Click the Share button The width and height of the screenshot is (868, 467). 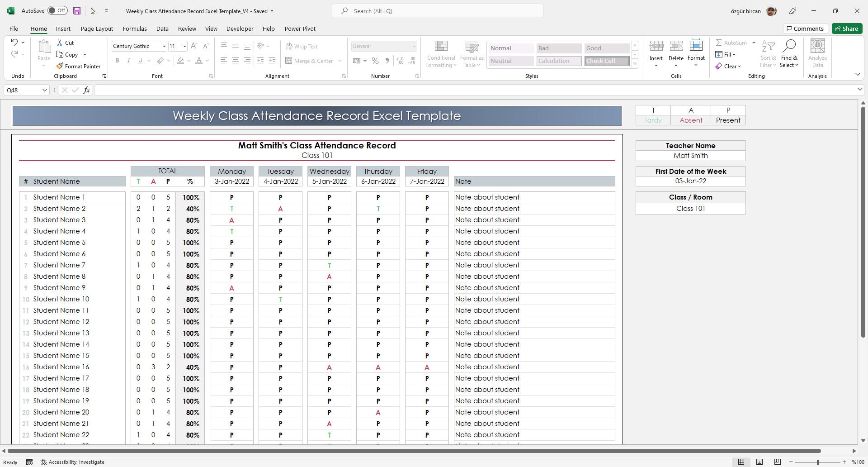tap(846, 28)
